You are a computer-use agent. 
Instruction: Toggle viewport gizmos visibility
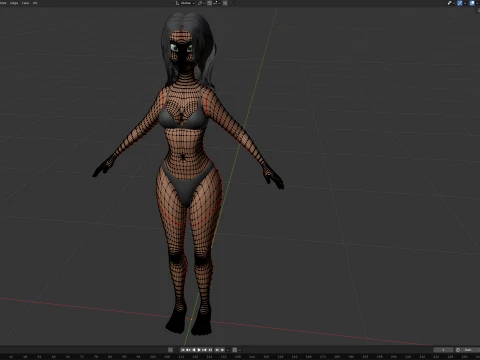pos(460,3)
